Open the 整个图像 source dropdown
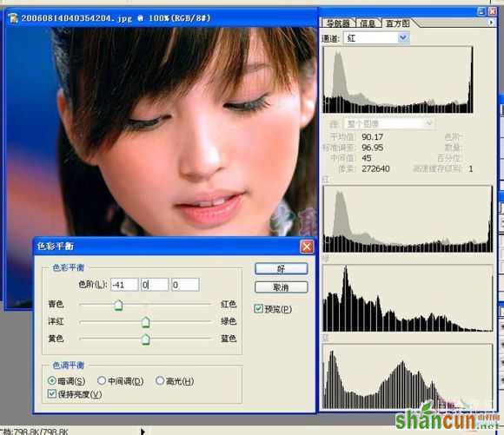This screenshot has height=435, width=504. 389,123
